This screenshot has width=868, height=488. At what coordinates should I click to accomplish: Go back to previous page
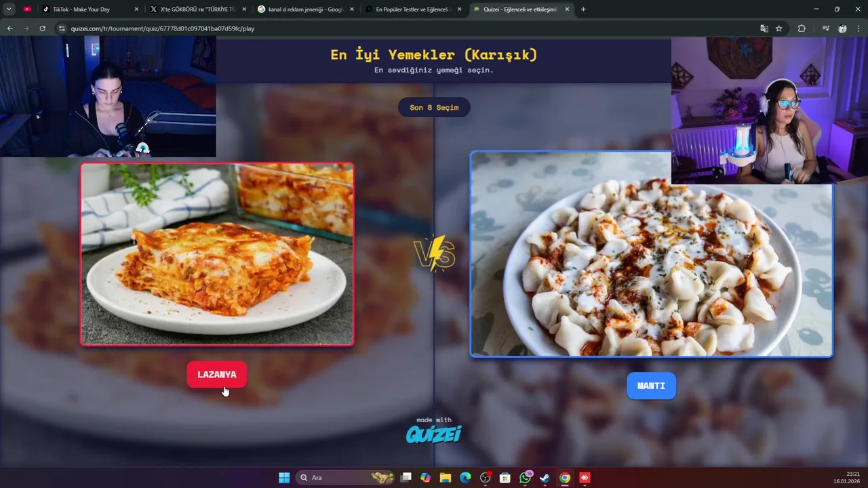9,28
